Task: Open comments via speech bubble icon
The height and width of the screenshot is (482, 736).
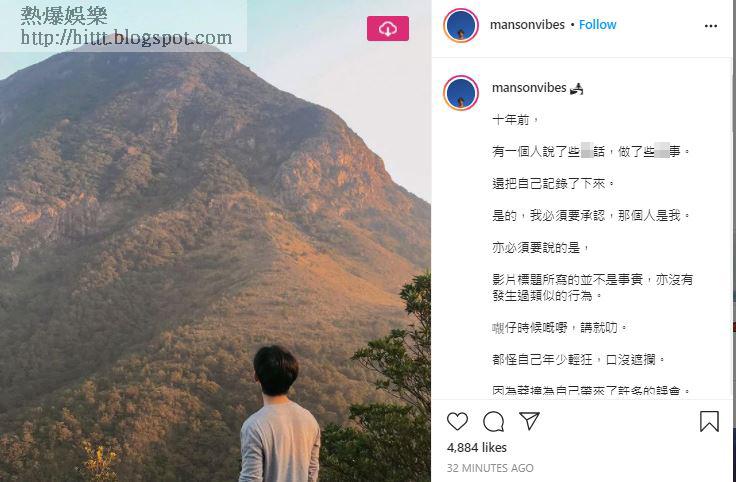Action: (x=493, y=421)
